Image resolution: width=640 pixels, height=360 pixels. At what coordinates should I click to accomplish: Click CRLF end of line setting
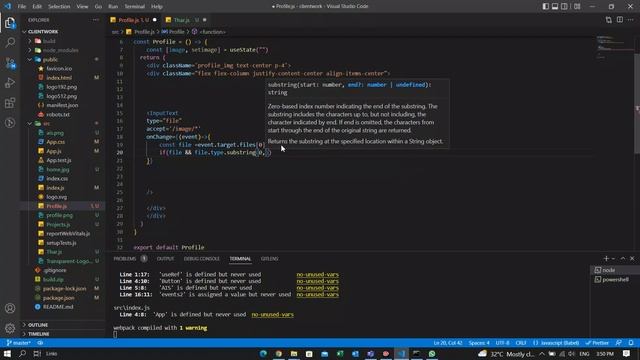[521, 343]
